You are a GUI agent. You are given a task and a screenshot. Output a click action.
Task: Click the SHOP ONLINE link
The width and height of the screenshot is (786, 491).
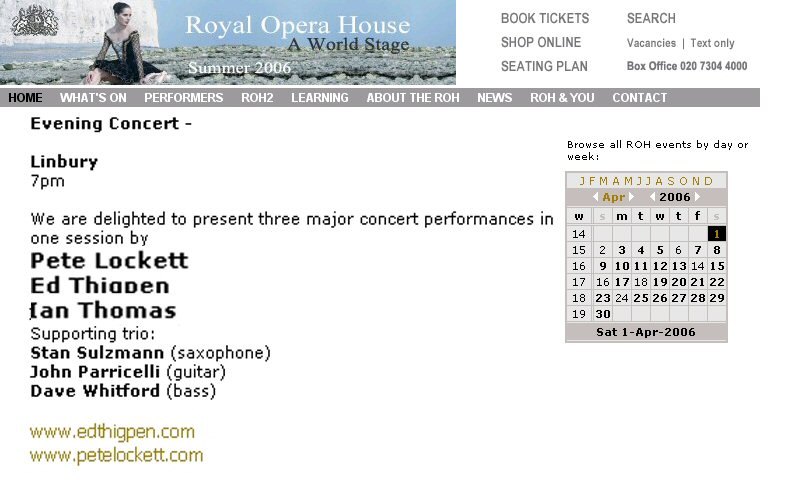click(x=541, y=42)
